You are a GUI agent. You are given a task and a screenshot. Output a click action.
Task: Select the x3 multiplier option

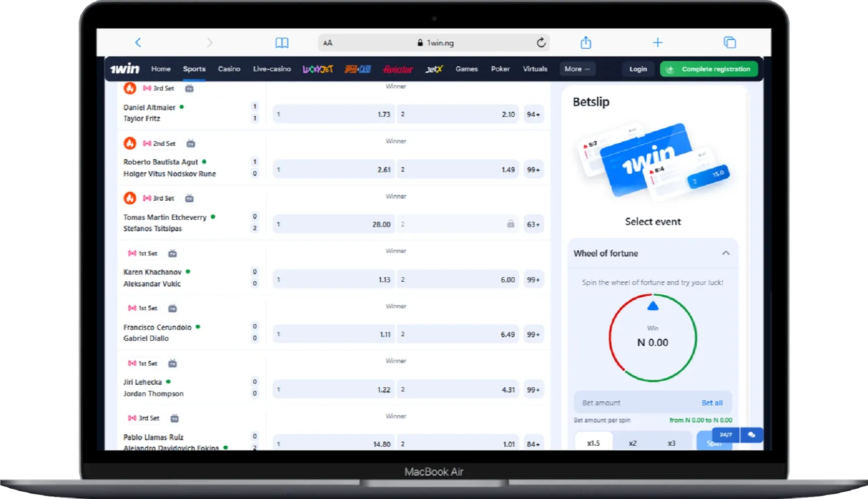pos(671,443)
